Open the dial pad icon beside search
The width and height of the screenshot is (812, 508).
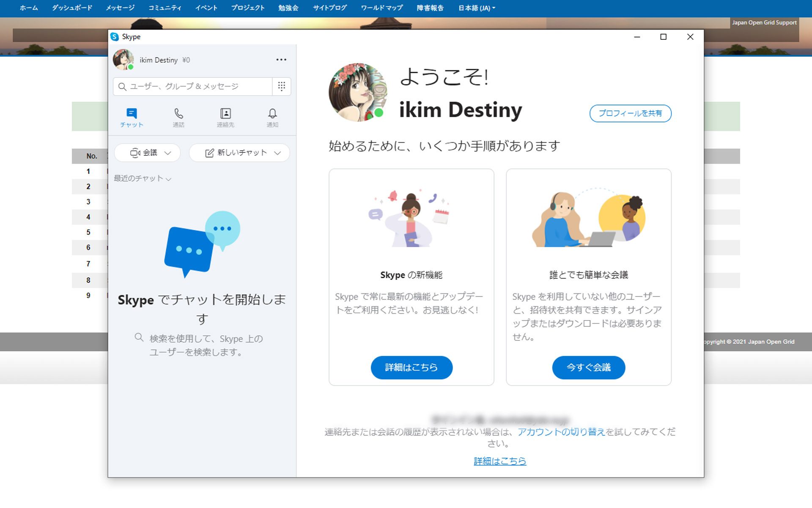click(282, 86)
